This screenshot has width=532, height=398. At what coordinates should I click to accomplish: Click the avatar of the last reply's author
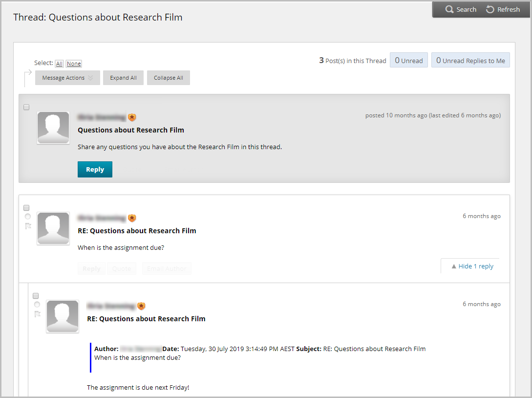pos(62,316)
